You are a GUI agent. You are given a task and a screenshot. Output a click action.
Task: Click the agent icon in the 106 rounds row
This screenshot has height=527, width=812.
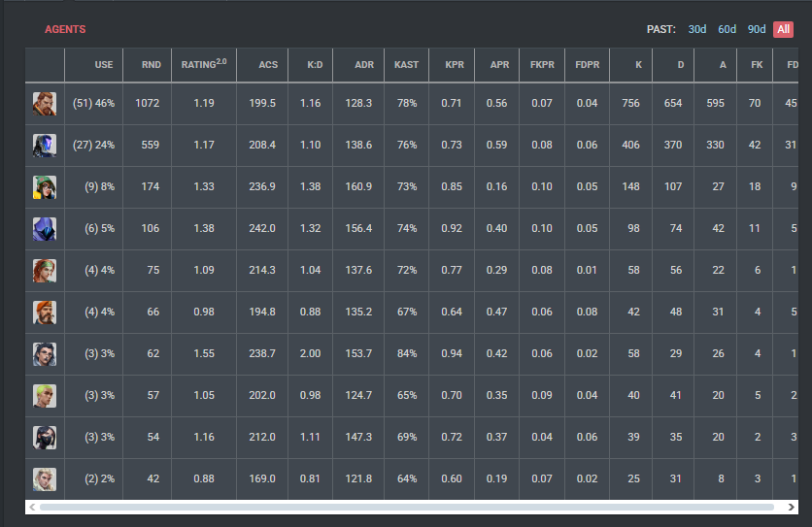(x=45, y=229)
